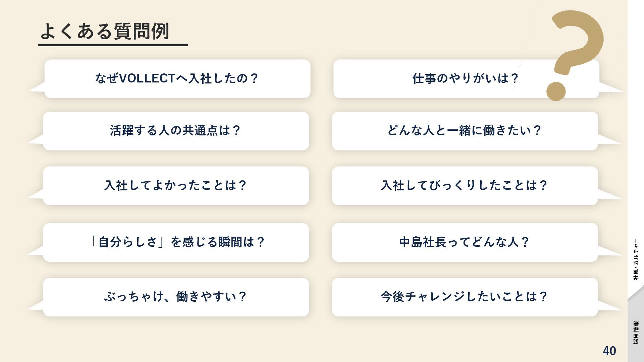Switch to the 社風・カルチャー side tab
This screenshot has width=644, height=362.
[x=636, y=259]
